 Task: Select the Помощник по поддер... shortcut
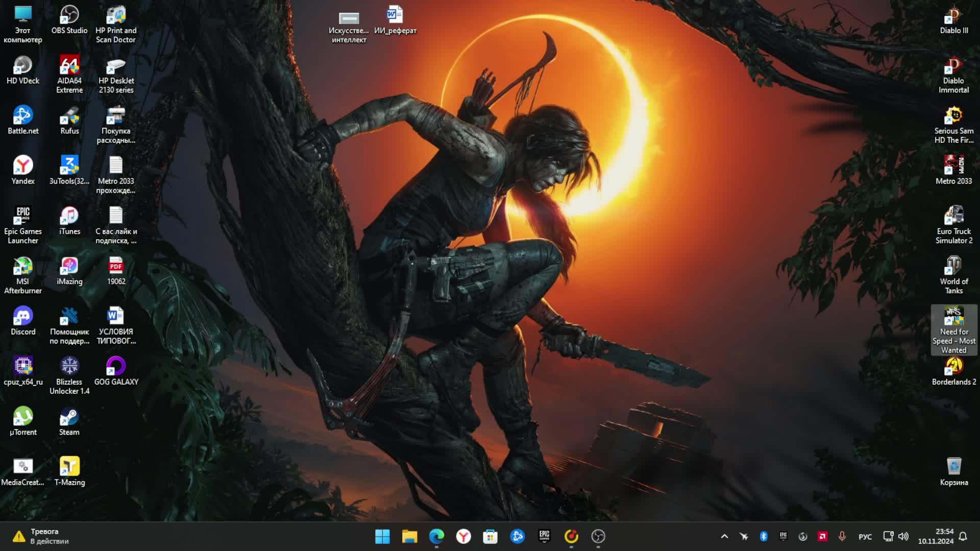pos(69,325)
